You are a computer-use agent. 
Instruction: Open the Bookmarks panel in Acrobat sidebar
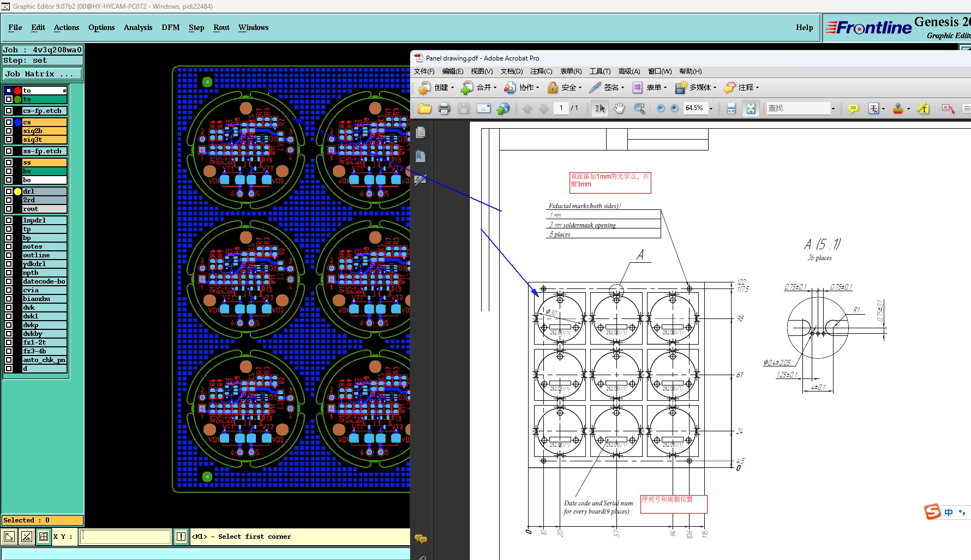(x=420, y=156)
